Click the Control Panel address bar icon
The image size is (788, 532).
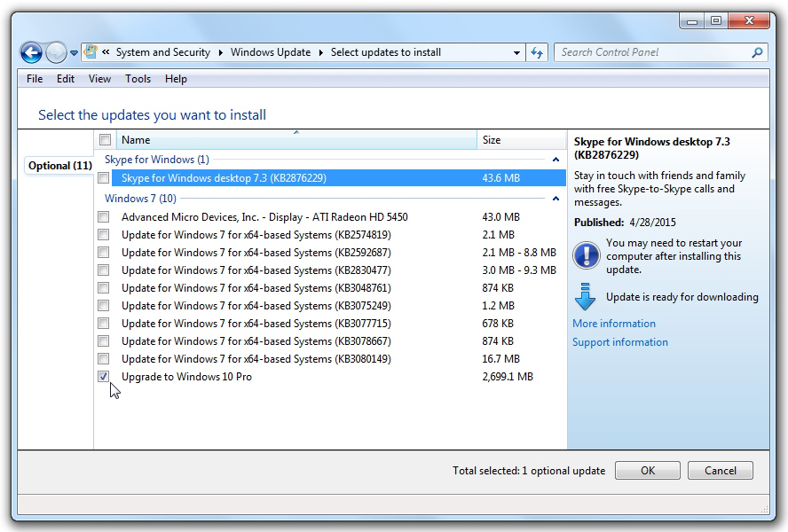point(91,51)
